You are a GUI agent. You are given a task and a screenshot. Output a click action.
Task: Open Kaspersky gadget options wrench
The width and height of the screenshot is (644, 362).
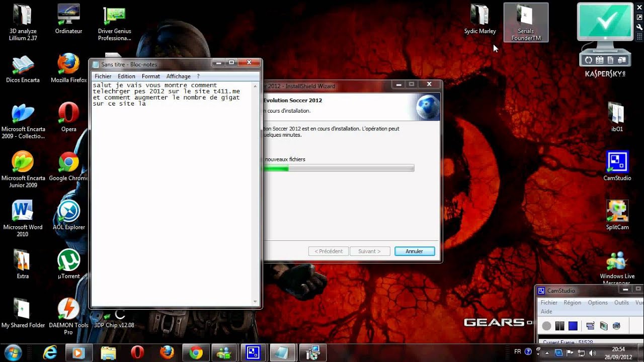pos(639,27)
